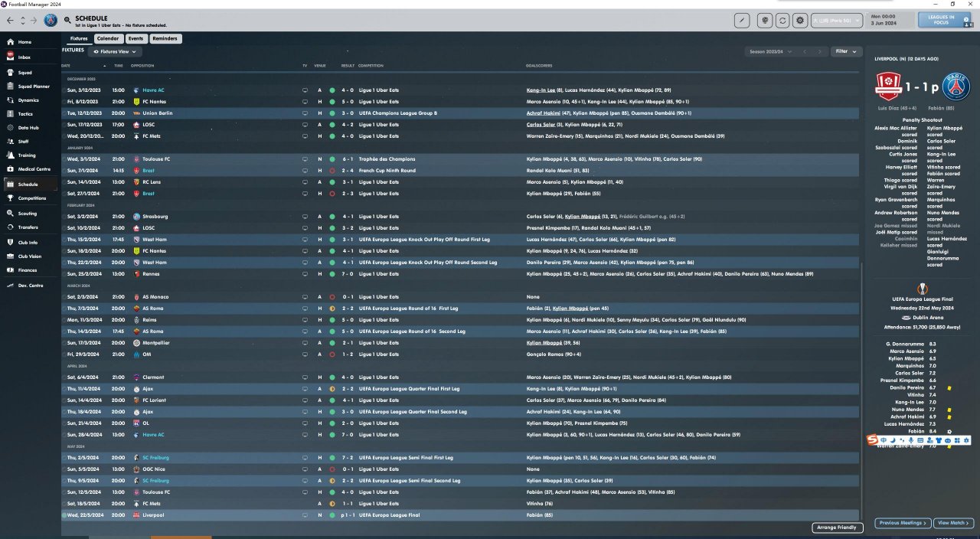The width and height of the screenshot is (980, 539).
Task: Click the Previous Meetings button
Action: pyautogui.click(x=903, y=523)
